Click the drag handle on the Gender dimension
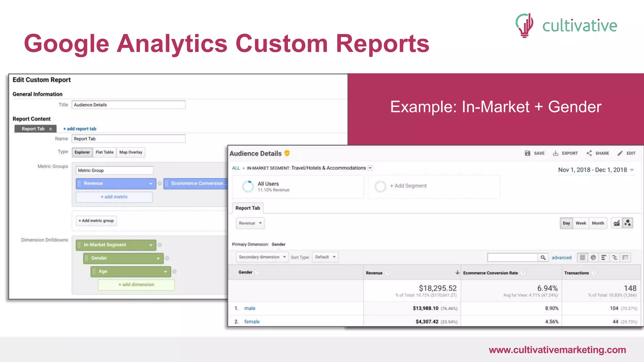644x362 pixels. tap(86, 258)
